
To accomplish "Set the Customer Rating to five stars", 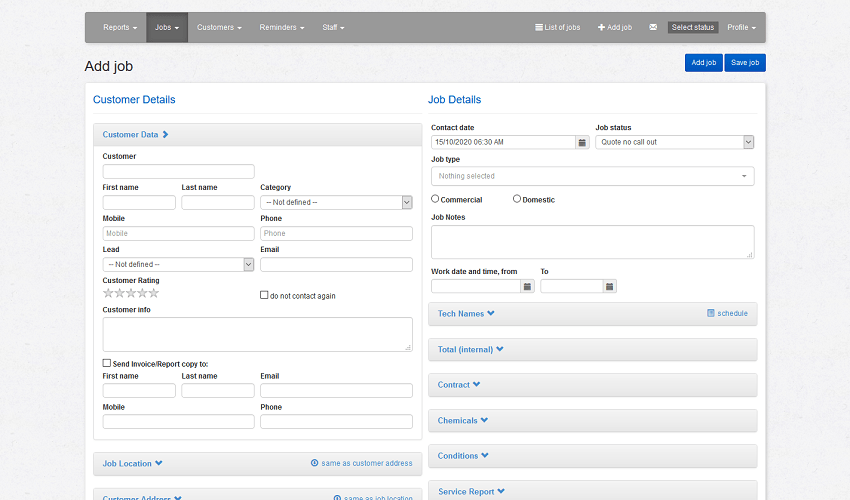I will (x=154, y=293).
